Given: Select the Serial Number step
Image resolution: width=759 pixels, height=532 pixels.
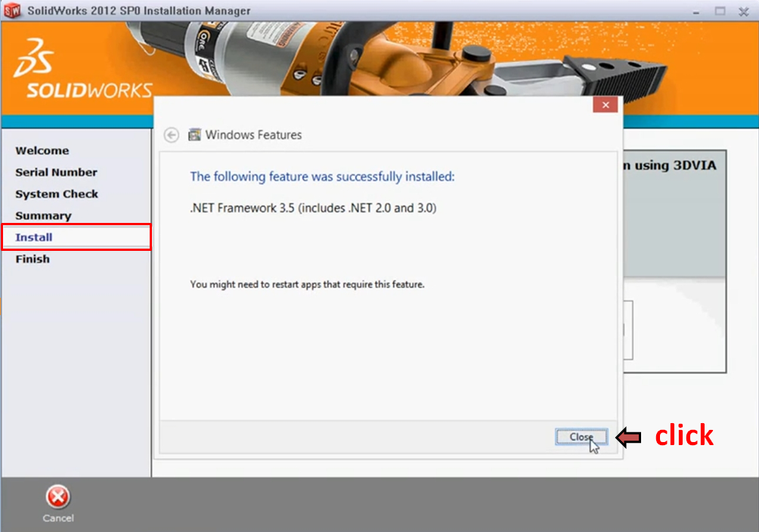Looking at the screenshot, I should pyautogui.click(x=56, y=172).
